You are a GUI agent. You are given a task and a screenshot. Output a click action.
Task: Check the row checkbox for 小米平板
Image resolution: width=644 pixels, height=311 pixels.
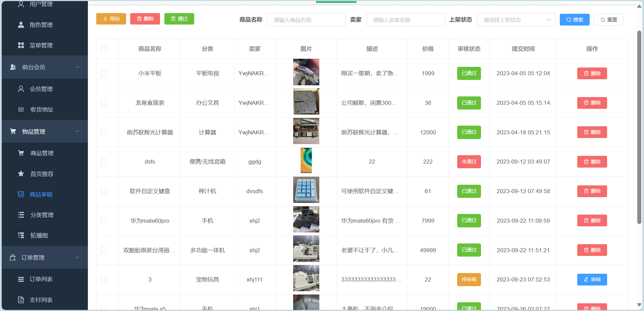(104, 73)
